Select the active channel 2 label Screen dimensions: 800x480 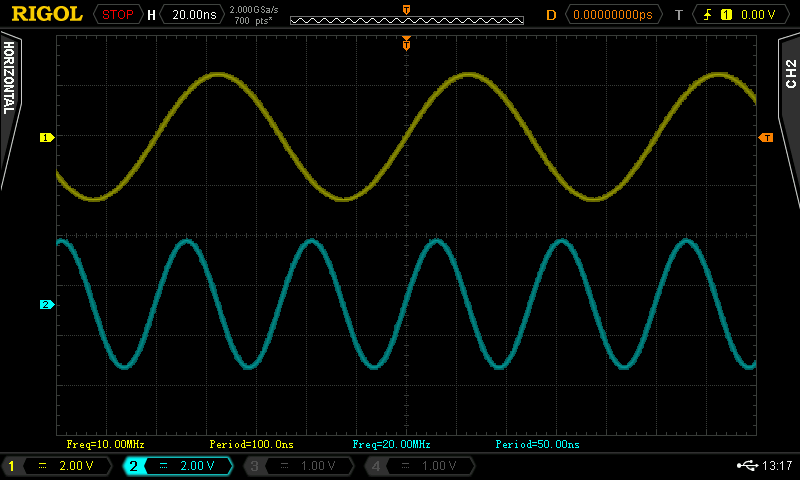[x=134, y=466]
